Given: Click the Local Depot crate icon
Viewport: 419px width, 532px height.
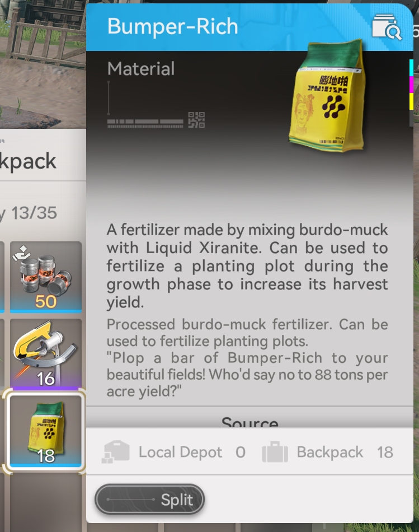Looking at the screenshot, I should [x=116, y=452].
